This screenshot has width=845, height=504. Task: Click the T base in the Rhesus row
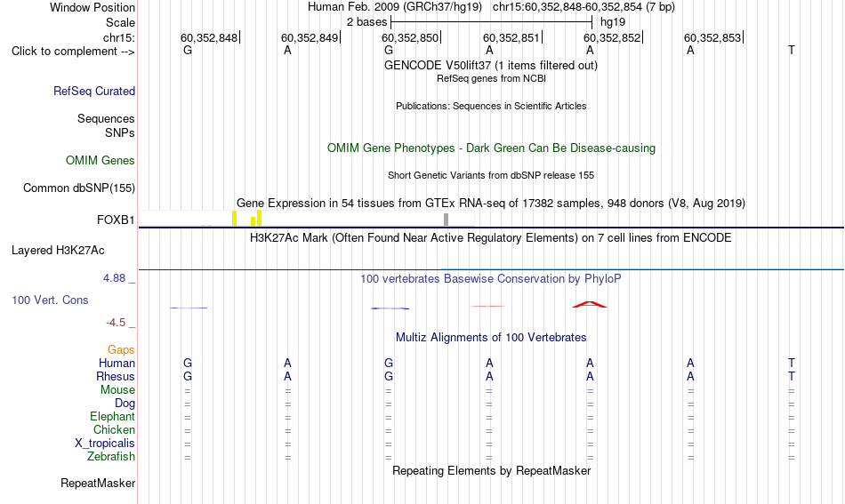pyautogui.click(x=791, y=376)
